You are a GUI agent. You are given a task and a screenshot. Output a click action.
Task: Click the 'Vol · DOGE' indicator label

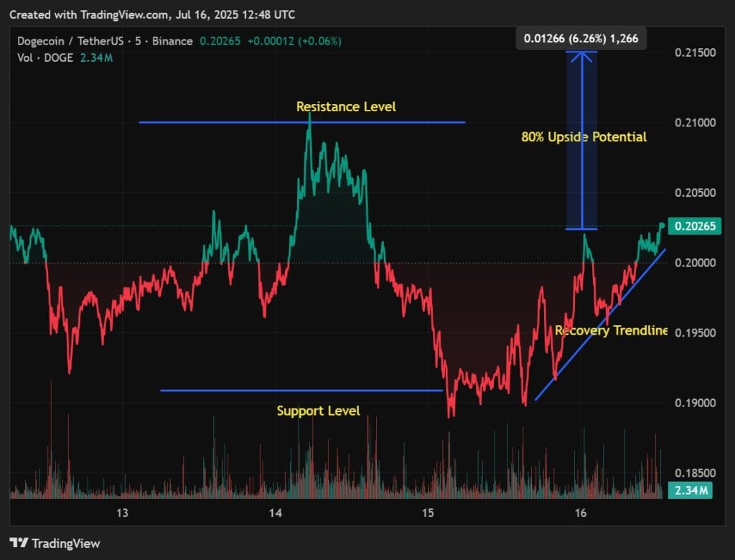[45, 57]
